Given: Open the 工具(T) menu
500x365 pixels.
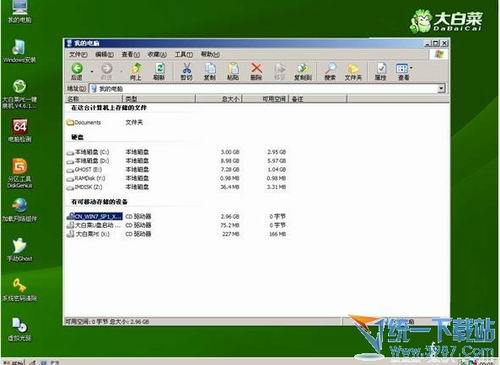Looking at the screenshot, I should point(184,54).
